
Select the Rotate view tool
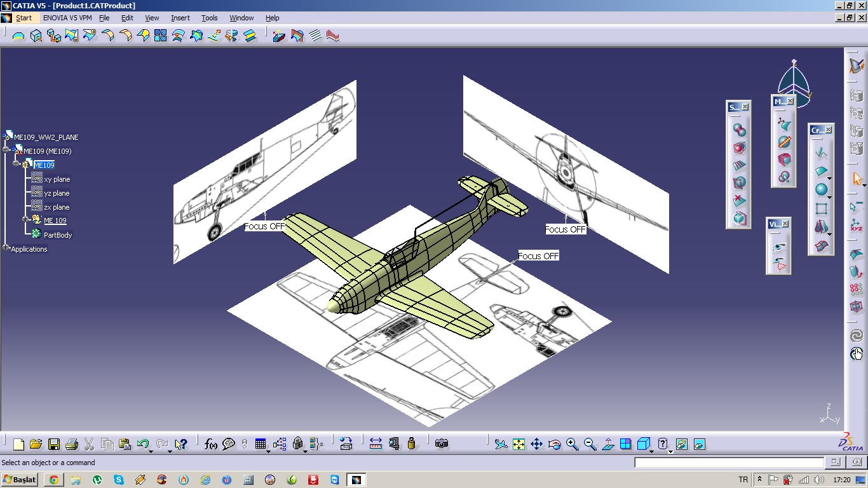tap(554, 444)
